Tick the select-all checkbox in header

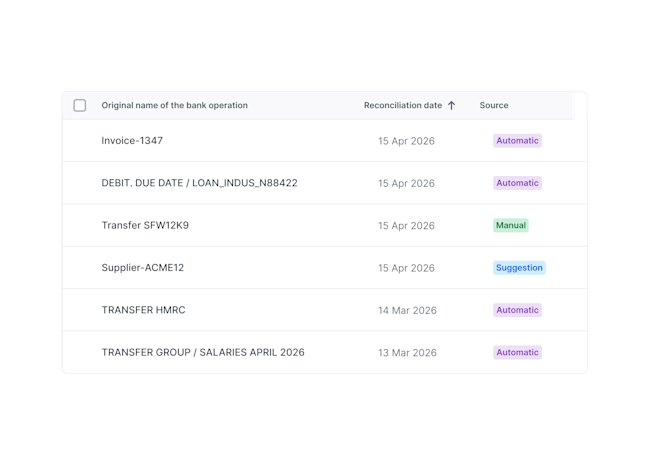[79, 105]
